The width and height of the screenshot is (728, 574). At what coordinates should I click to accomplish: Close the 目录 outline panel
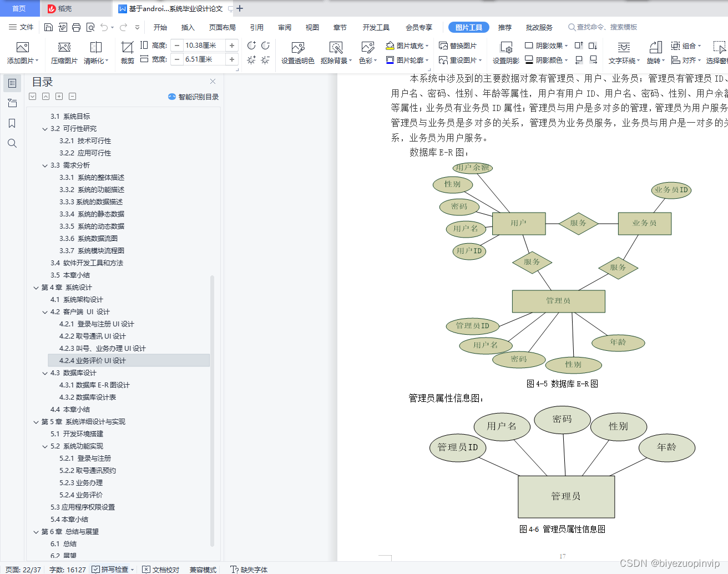(x=213, y=82)
